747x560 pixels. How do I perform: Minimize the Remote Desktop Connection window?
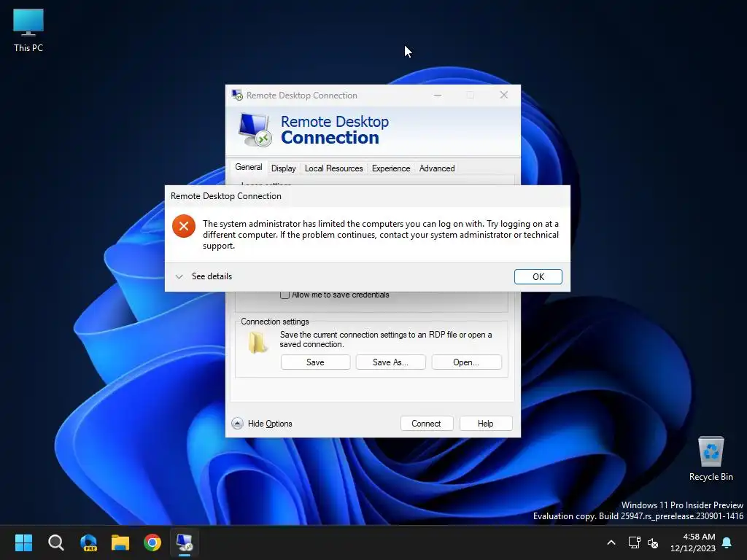tap(438, 95)
